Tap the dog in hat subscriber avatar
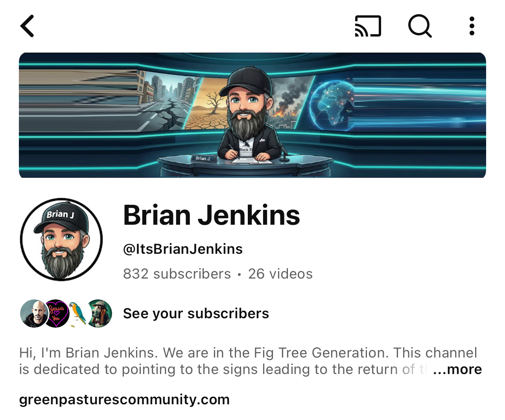The height and width of the screenshot is (420, 505). point(99,314)
